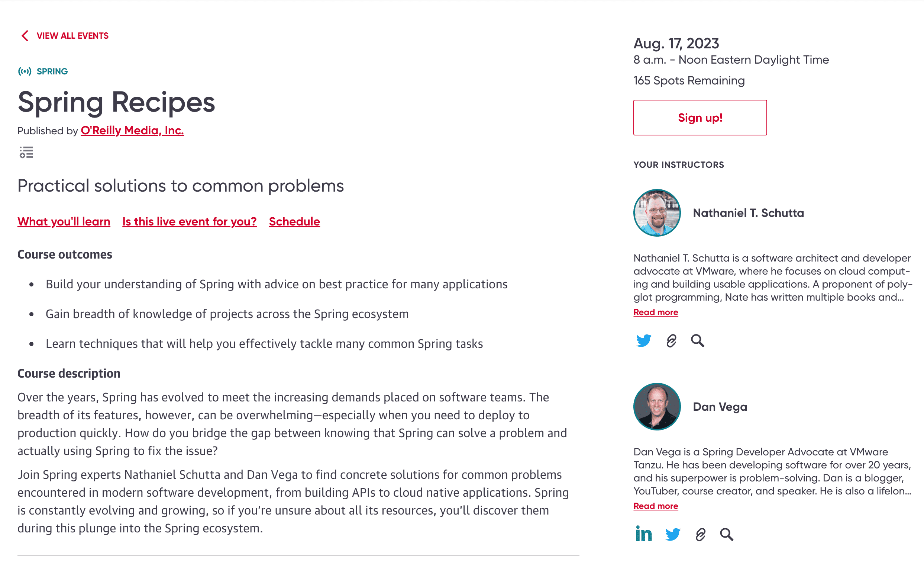Expand Dan Vega's bio with Read more
924x567 pixels.
click(656, 506)
